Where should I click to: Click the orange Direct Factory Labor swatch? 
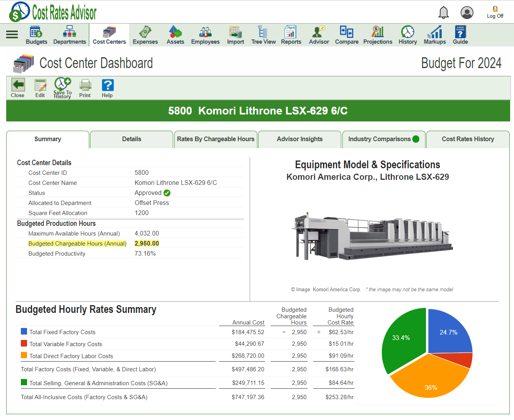click(24, 355)
